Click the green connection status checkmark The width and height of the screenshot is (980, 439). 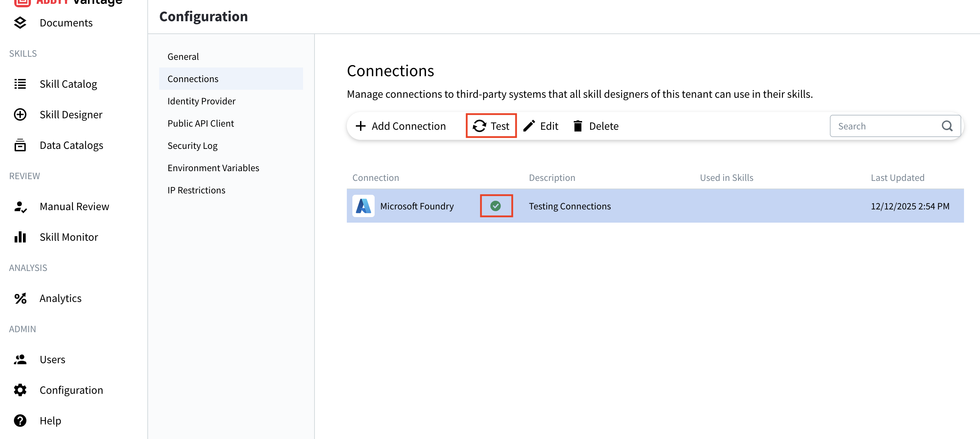[x=496, y=206]
